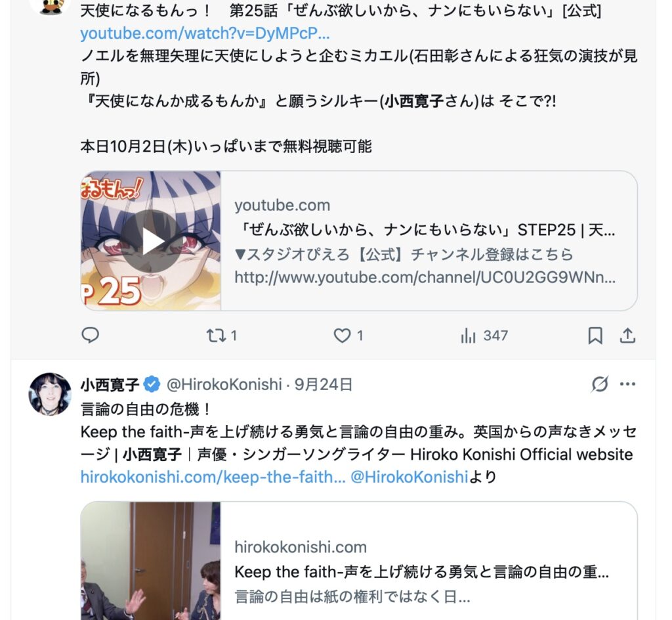
Task: Open the Keep the faith article thumbnail
Action: tap(151, 561)
